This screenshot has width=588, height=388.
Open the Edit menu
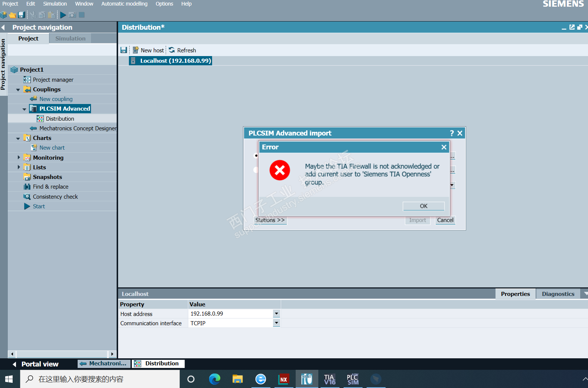31,4
